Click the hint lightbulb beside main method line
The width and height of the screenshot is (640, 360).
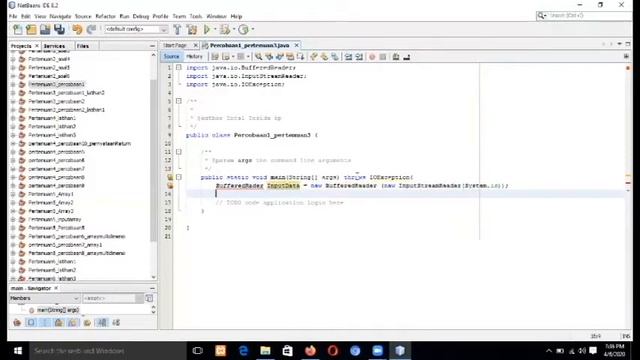pyautogui.click(x=170, y=177)
